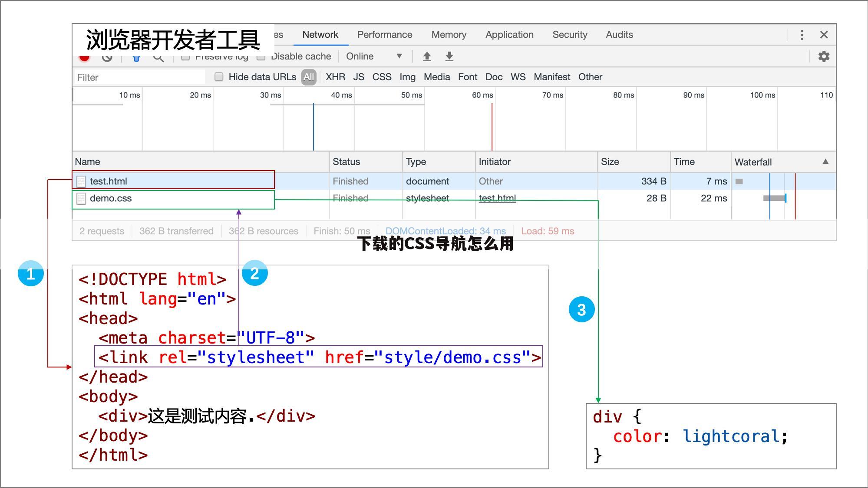
Task: Click the Export HAR download arrow
Action: (x=449, y=56)
